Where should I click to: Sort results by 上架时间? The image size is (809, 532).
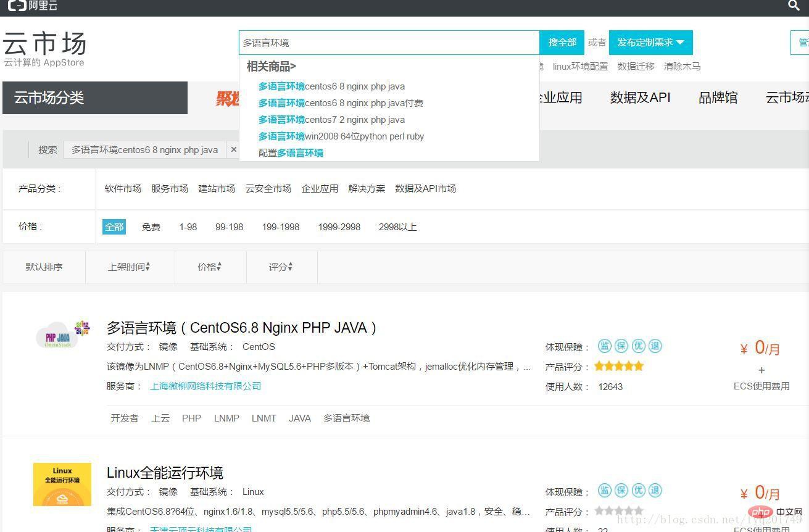pyautogui.click(x=129, y=267)
